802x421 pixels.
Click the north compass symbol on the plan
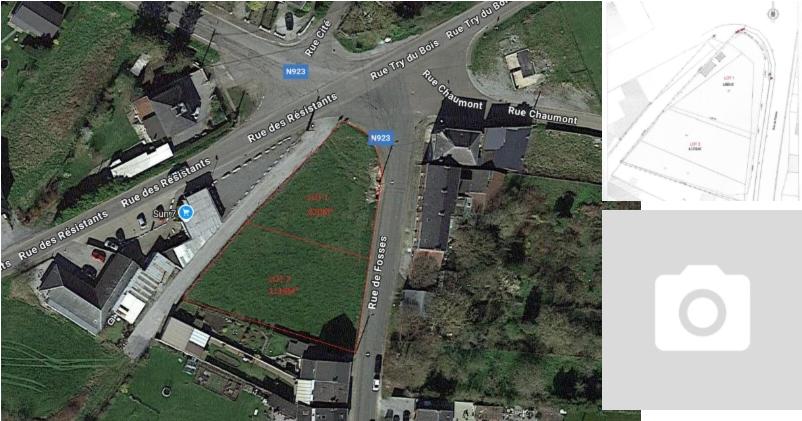click(773, 13)
